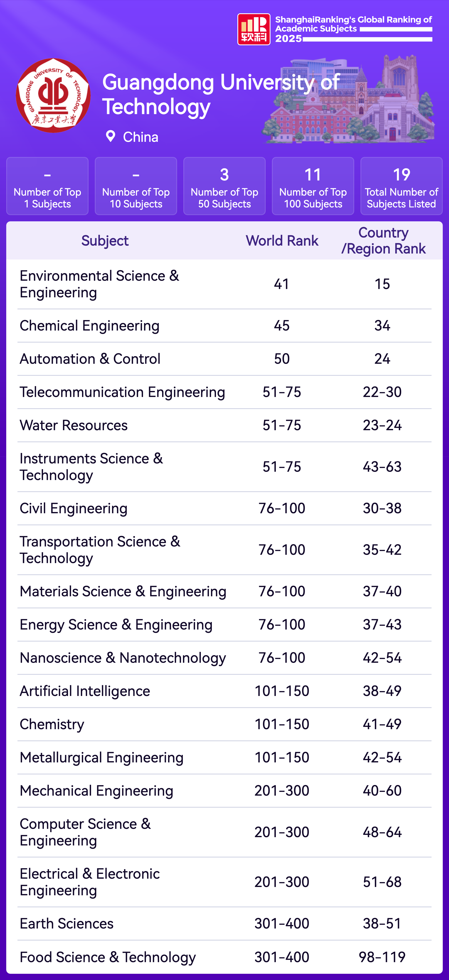Click the Country/Region Rank column header
The image size is (449, 980).
click(383, 241)
